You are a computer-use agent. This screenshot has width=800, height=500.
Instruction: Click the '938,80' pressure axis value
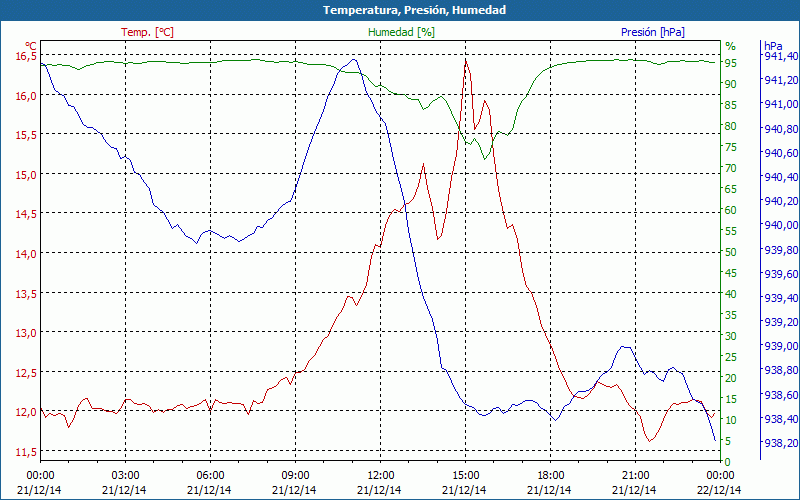782,370
